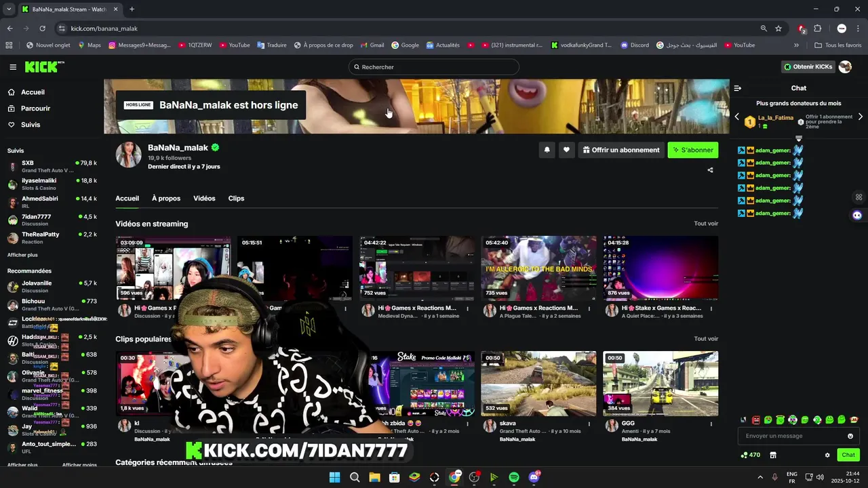
Task: Expand followed list with Afficher plus
Action: [22, 255]
